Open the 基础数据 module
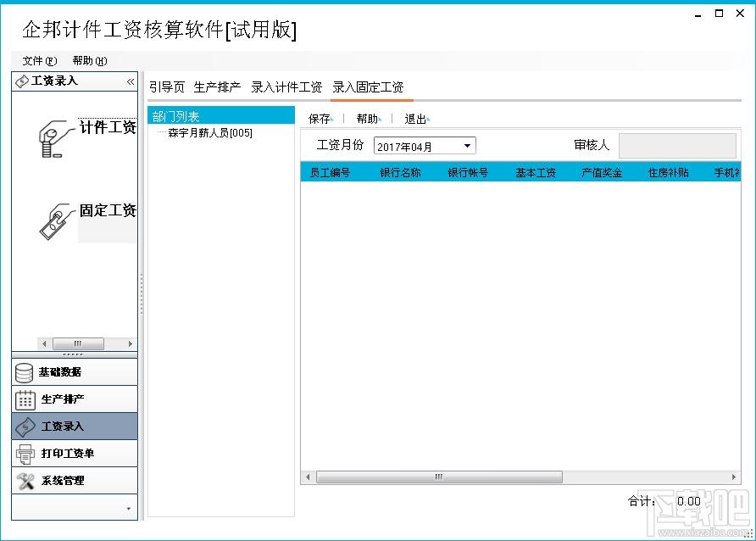756x541 pixels. tap(74, 372)
